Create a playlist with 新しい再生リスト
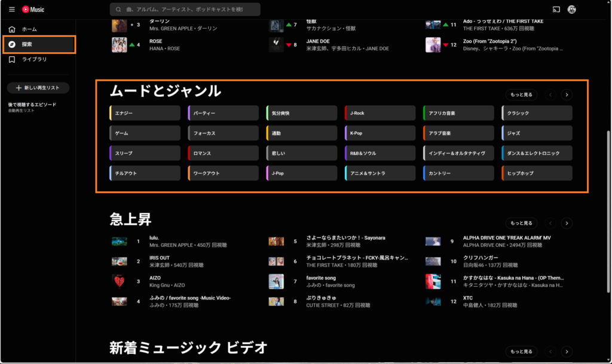This screenshot has width=612, height=364. click(38, 88)
